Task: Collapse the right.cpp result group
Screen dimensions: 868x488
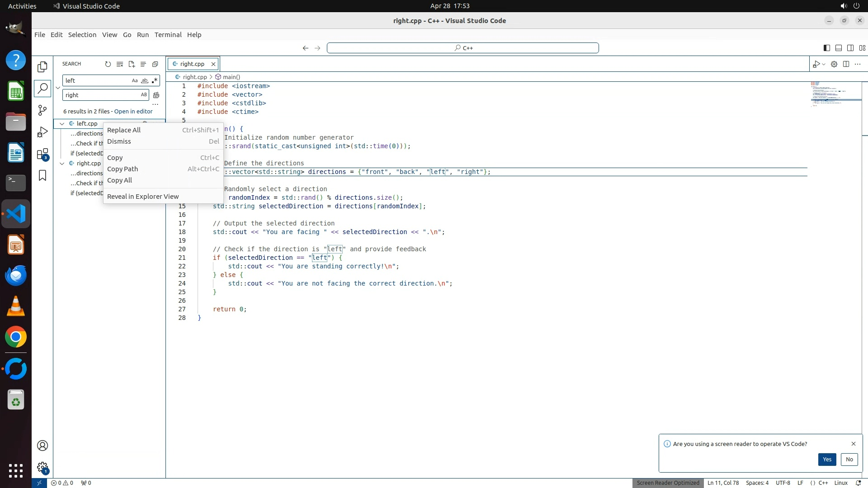Action: coord(62,164)
